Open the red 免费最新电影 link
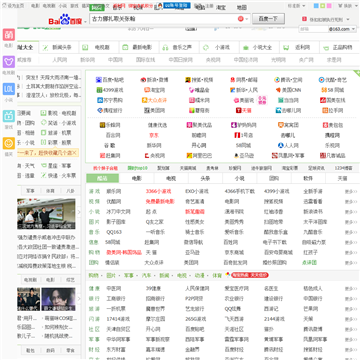 point(160,201)
